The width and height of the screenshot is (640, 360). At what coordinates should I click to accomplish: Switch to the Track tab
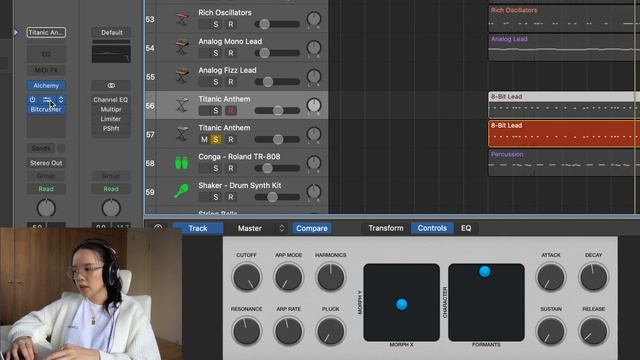198,228
